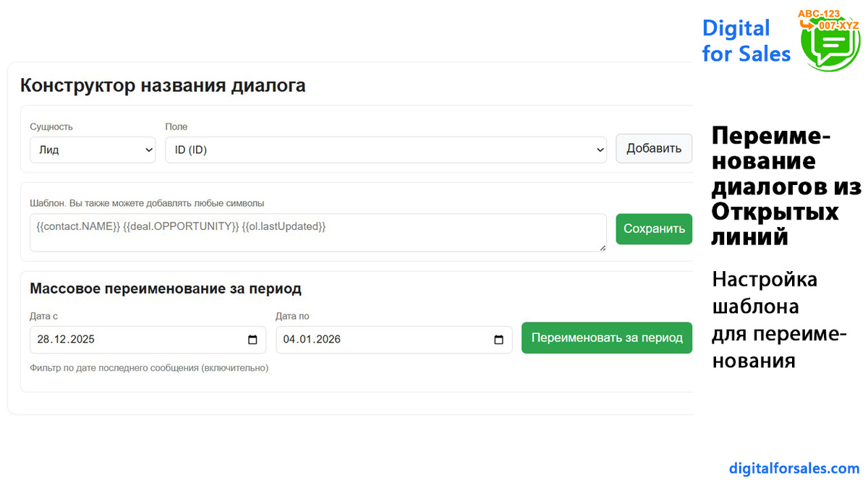The height and width of the screenshot is (488, 868).
Task: Click hint Фильтр по дате последнего сообщения
Action: click(149, 368)
